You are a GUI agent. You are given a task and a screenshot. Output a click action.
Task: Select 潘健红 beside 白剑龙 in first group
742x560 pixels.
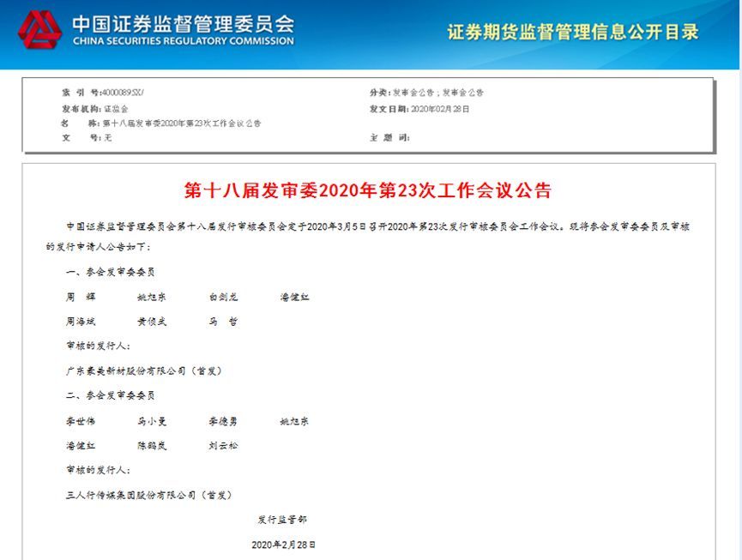coord(294,297)
